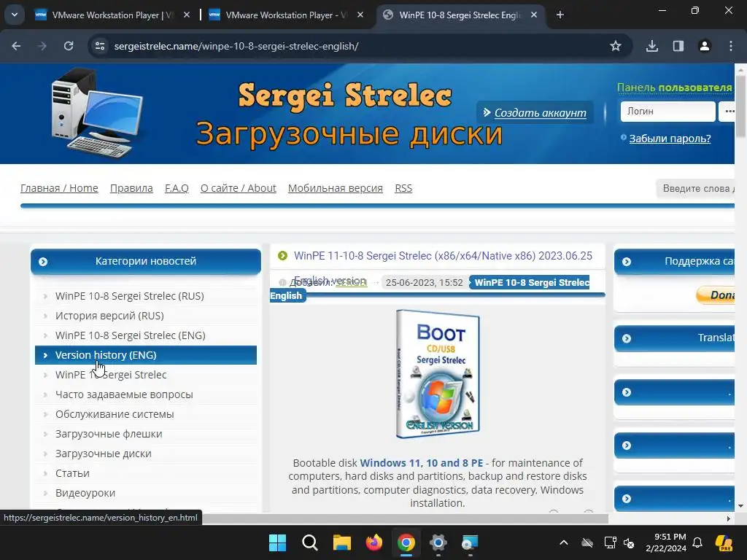Viewport: 747px width, 560px height.
Task: Close the first VMware Workstation Player tab
Action: [187, 15]
